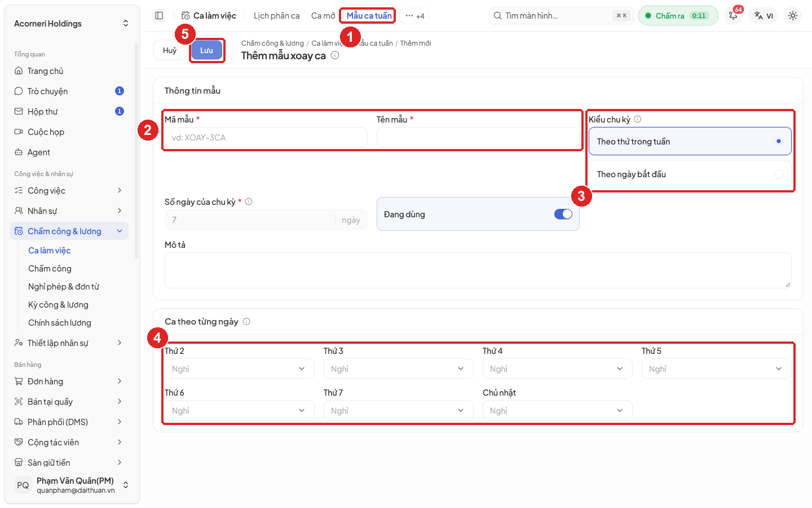Click the info icon next to Số ngày của chu kỳ

(x=249, y=202)
